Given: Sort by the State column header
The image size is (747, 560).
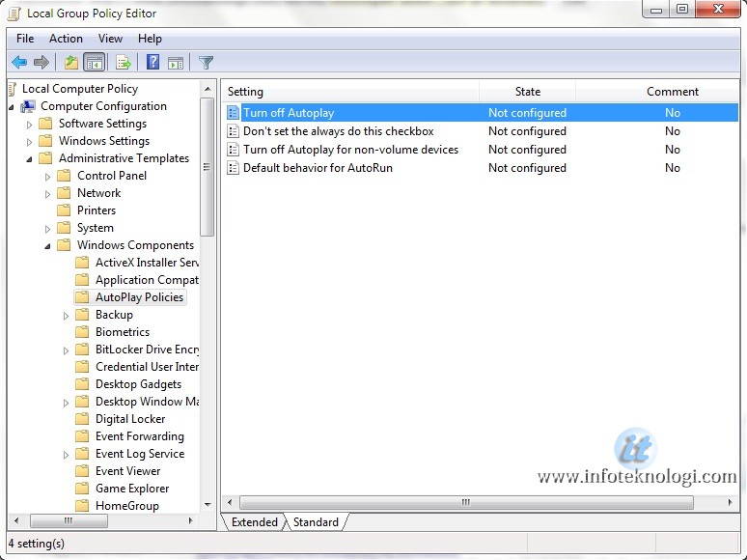Looking at the screenshot, I should coord(527,92).
